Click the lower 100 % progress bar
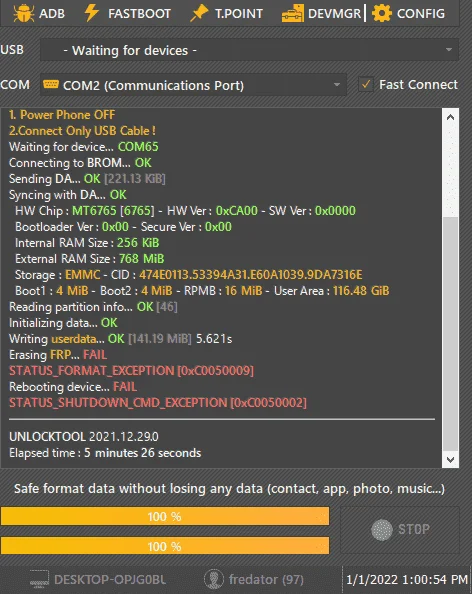Image resolution: width=472 pixels, height=594 pixels. [x=165, y=546]
